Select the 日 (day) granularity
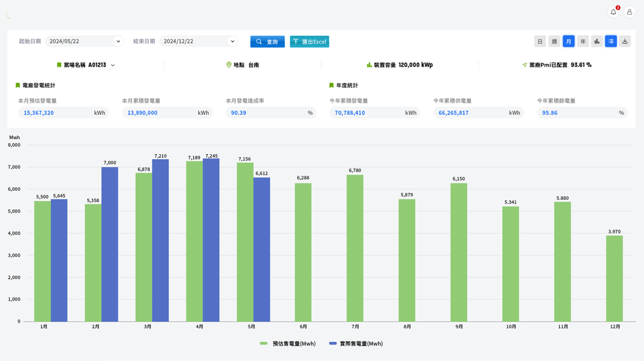Viewport: 644px width, 361px height. pos(540,42)
